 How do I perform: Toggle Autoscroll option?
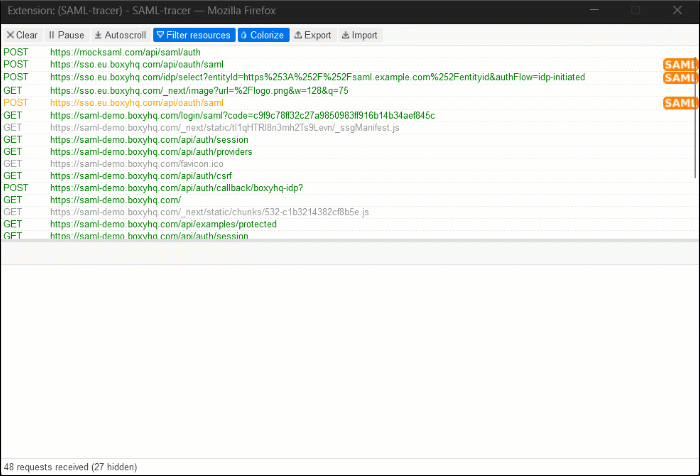(120, 35)
